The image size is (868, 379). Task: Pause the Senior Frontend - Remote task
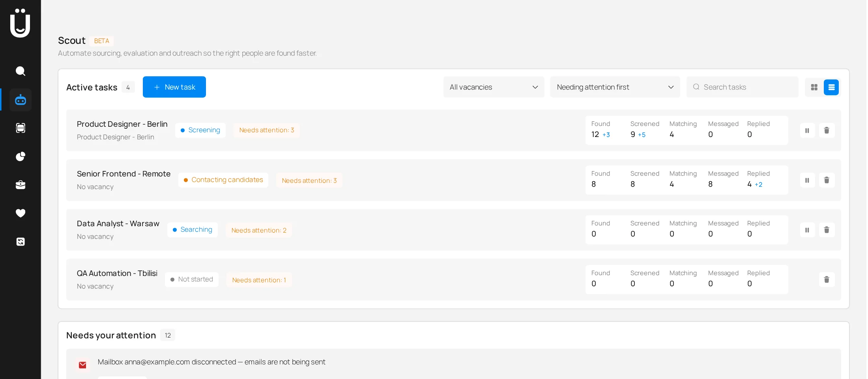(x=807, y=180)
